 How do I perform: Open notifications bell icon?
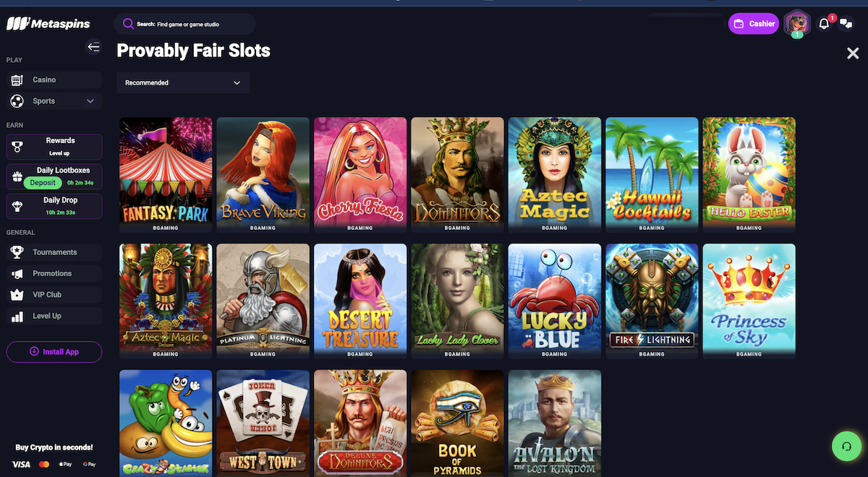click(x=824, y=24)
